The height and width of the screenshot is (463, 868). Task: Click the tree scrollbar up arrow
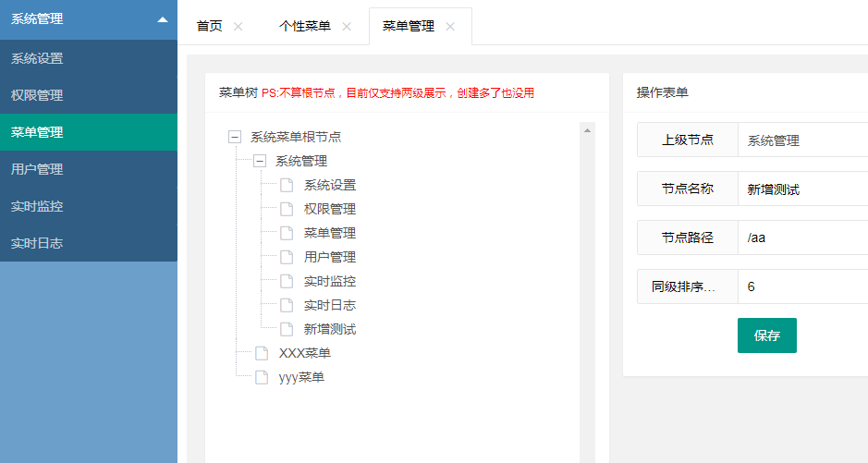click(587, 130)
